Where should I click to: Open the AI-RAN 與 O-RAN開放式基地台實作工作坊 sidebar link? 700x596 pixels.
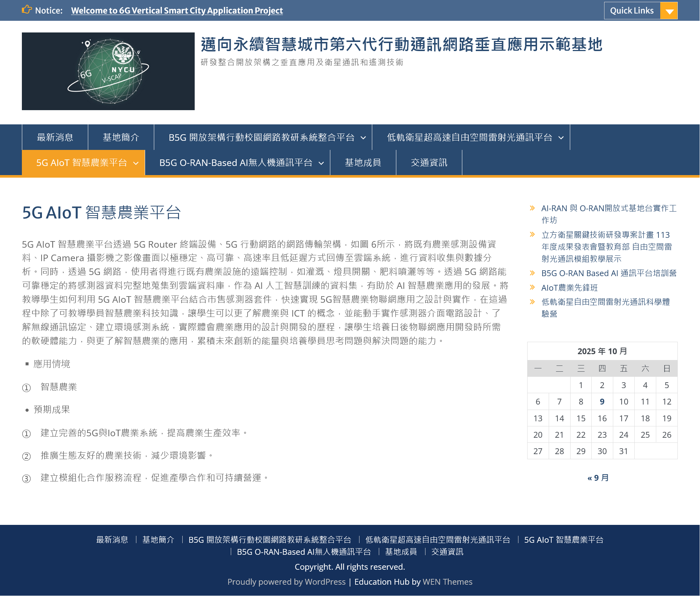click(608, 208)
